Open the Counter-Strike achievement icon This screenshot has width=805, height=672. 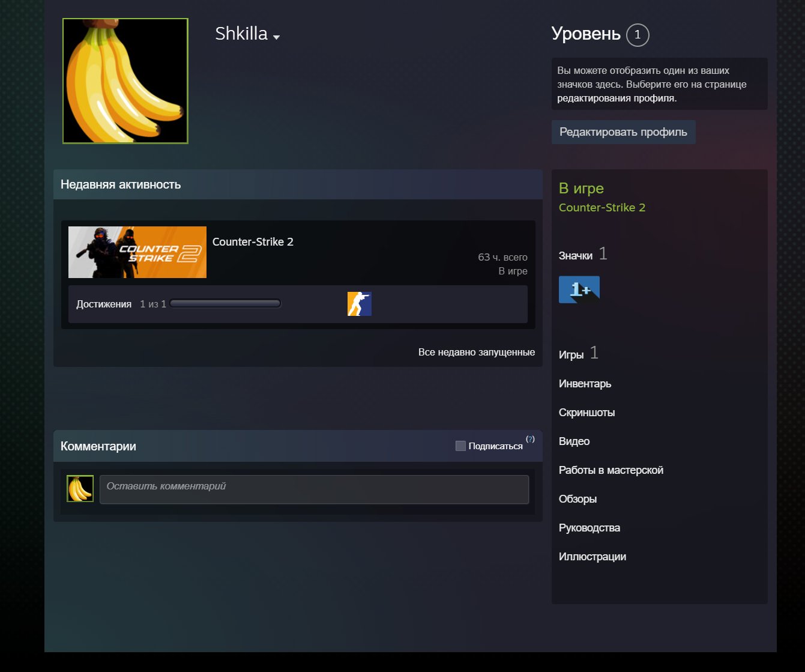pyautogui.click(x=360, y=304)
